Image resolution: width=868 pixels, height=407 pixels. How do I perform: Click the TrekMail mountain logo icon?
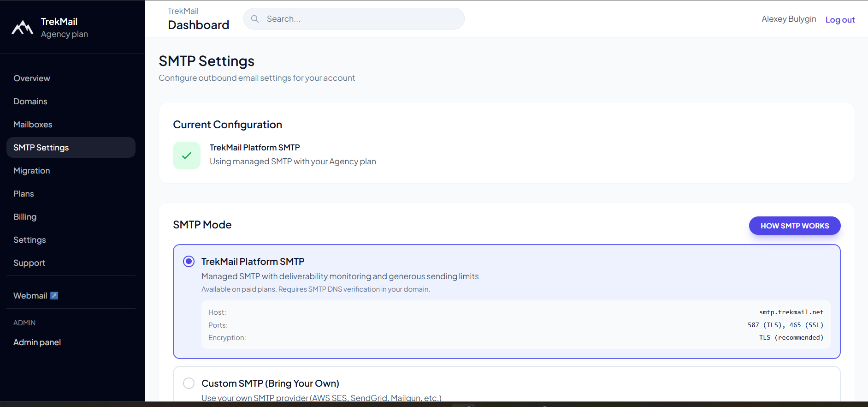click(x=22, y=28)
